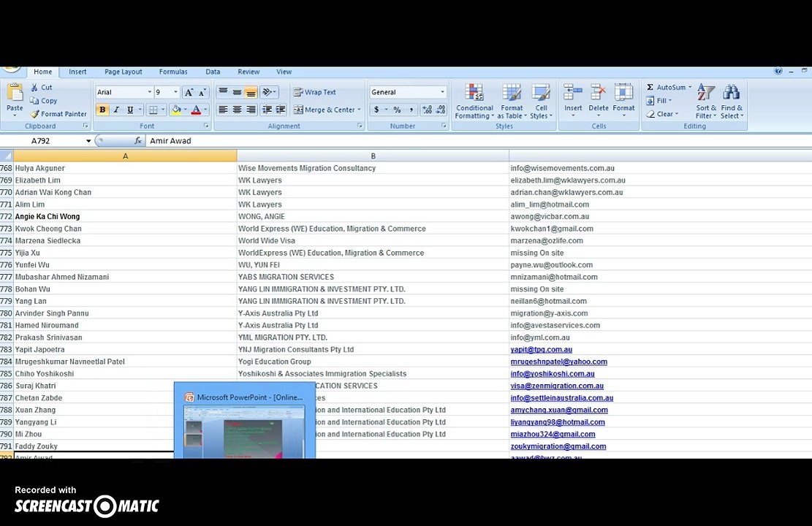Apply the yellow Fill Color bucket
The image size is (812, 526).
pyautogui.click(x=177, y=110)
